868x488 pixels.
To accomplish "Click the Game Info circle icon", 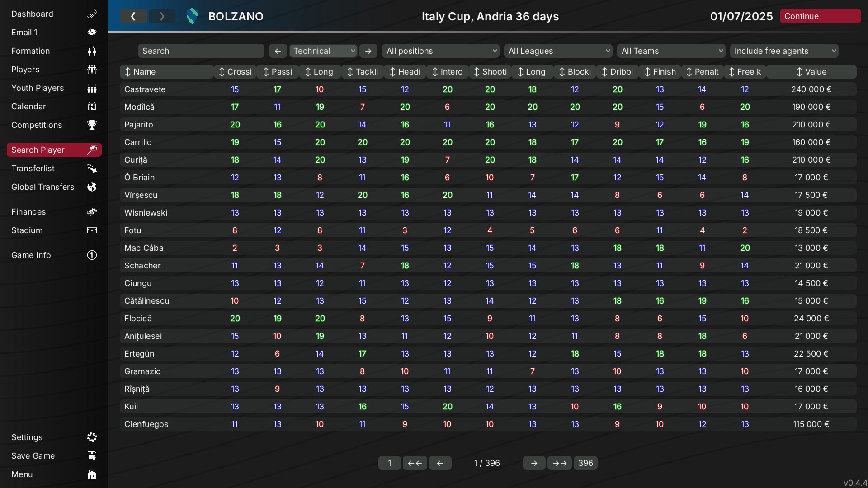I will point(92,255).
